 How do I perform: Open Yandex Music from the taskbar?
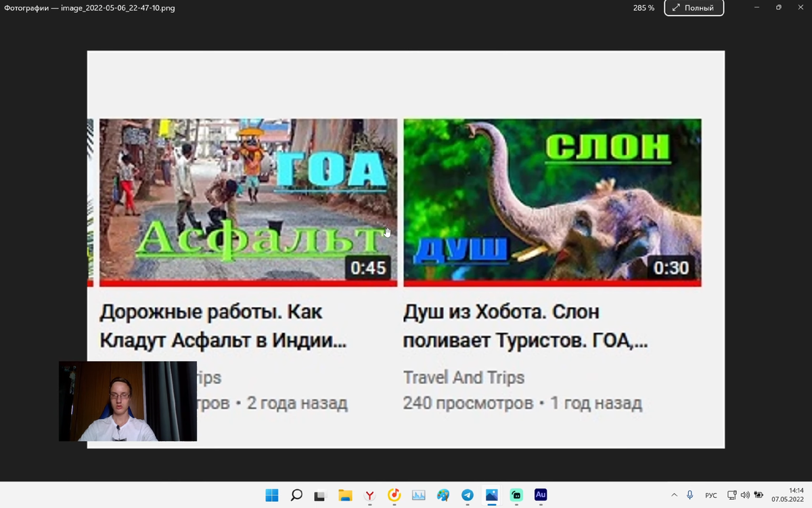394,495
